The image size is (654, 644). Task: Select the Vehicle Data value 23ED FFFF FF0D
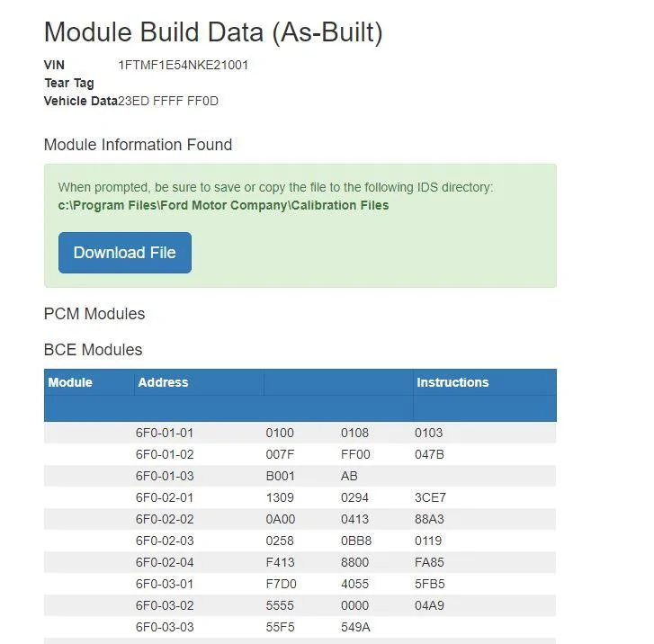click(168, 102)
